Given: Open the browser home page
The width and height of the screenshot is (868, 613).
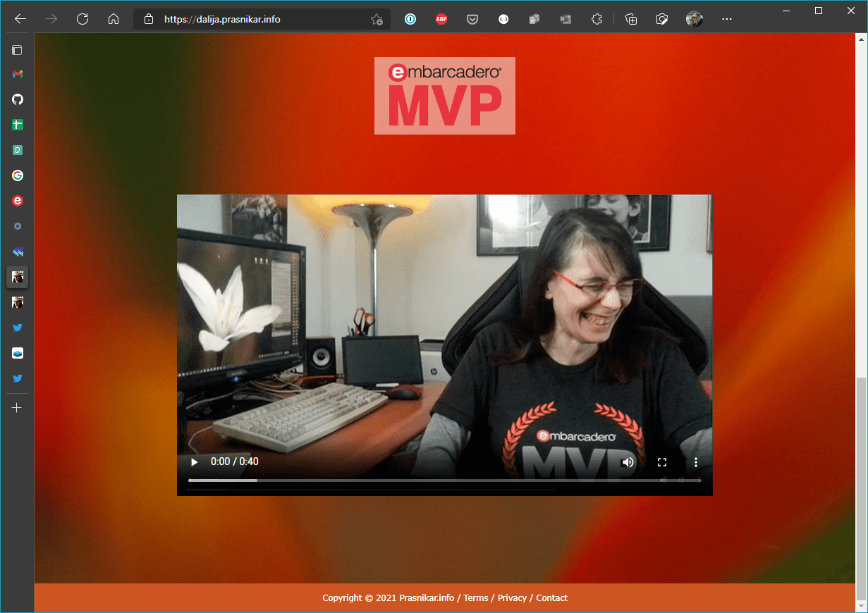Looking at the screenshot, I should (114, 19).
